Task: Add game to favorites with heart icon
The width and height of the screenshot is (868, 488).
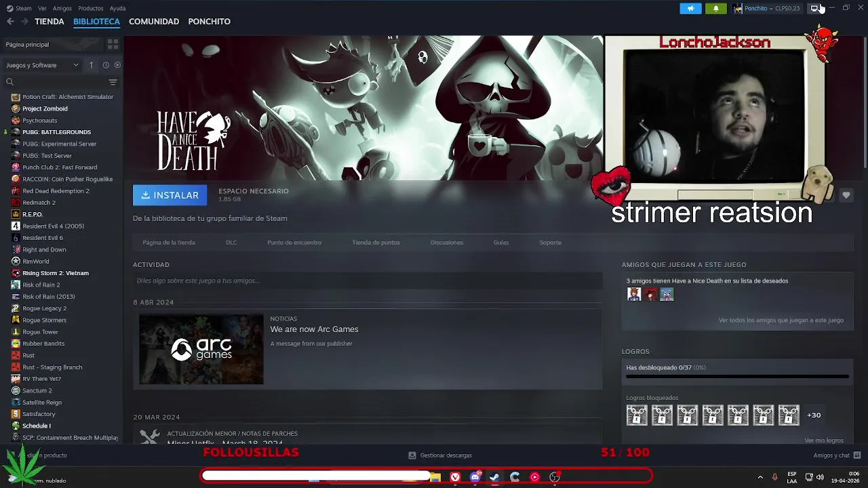Action: [x=846, y=195]
